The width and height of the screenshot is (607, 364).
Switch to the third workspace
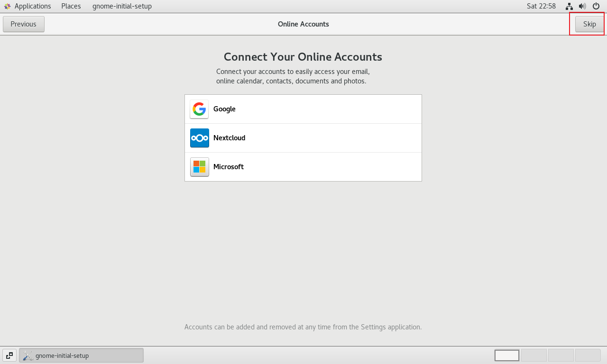561,355
